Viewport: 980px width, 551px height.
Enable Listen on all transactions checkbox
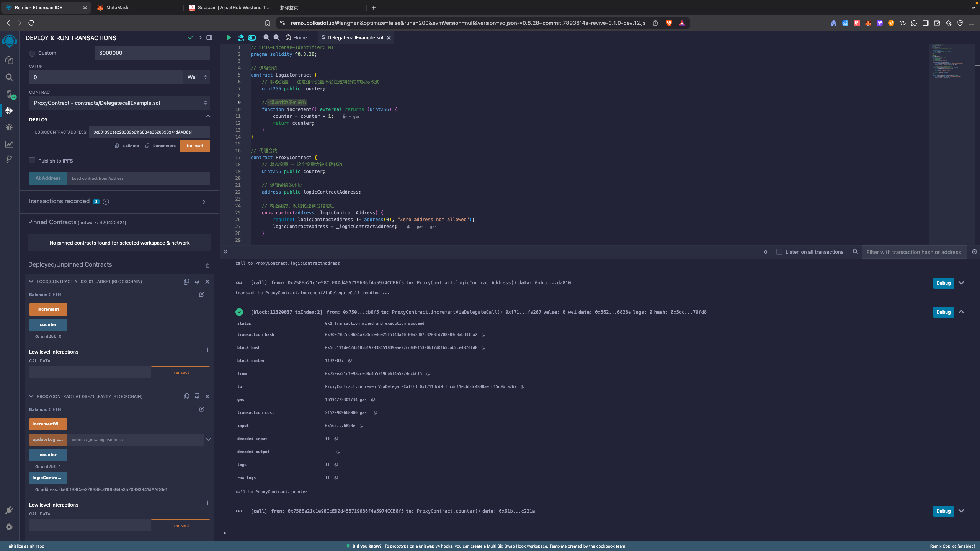coord(779,252)
